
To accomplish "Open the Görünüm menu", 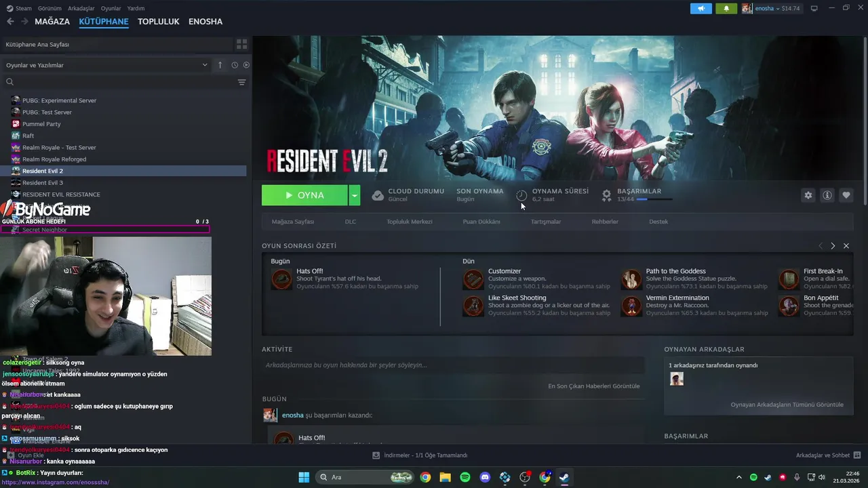I will 50,8.
